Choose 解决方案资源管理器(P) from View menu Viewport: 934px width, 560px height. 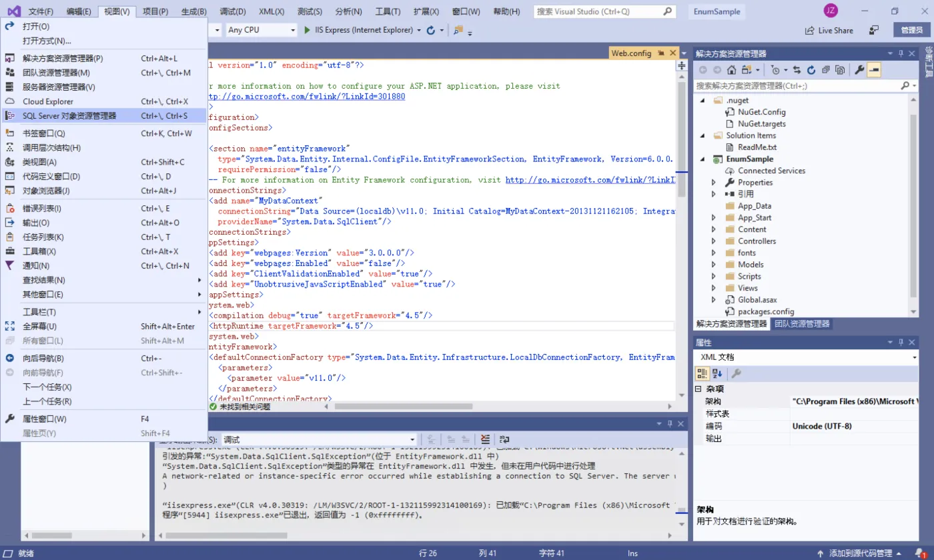pyautogui.click(x=103, y=59)
